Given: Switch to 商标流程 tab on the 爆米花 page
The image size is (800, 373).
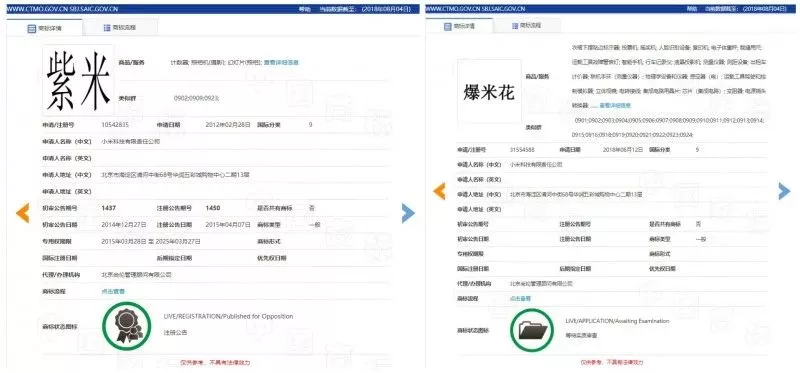Looking at the screenshot, I should tap(526, 25).
